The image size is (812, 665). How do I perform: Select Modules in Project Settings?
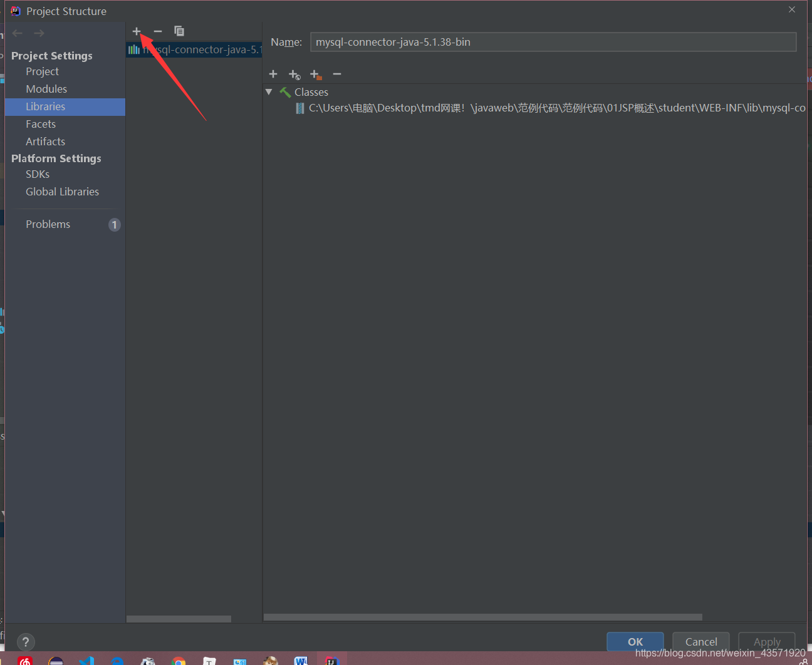[46, 89]
